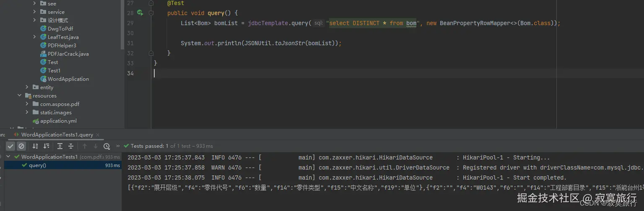Open the test history clock icon
Image resolution: width=644 pixels, height=211 pixels.
click(107, 146)
